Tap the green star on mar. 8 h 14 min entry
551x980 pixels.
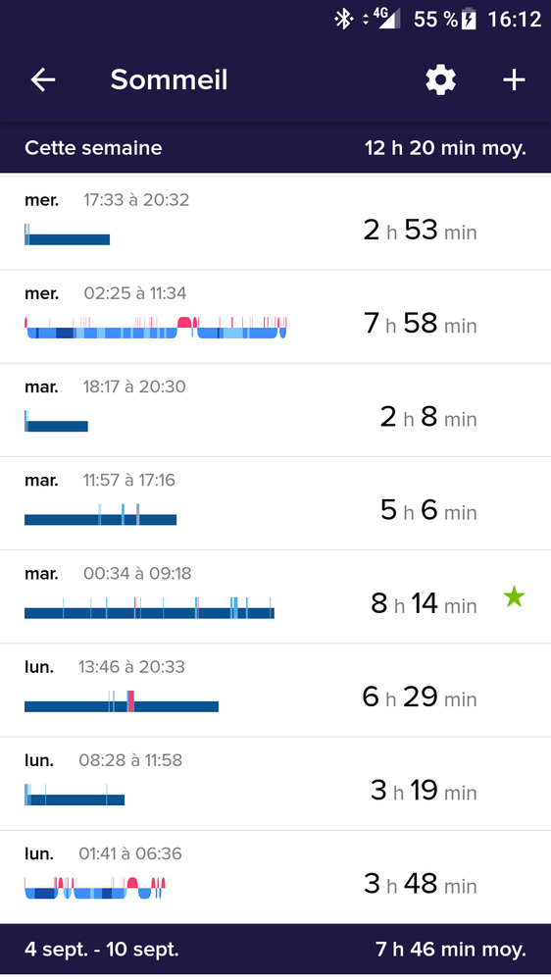pyautogui.click(x=514, y=597)
